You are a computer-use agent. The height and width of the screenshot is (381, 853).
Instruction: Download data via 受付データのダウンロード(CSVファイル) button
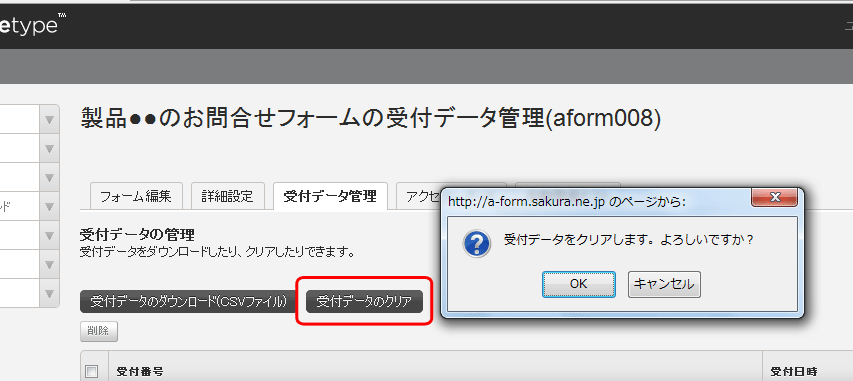[x=188, y=302]
